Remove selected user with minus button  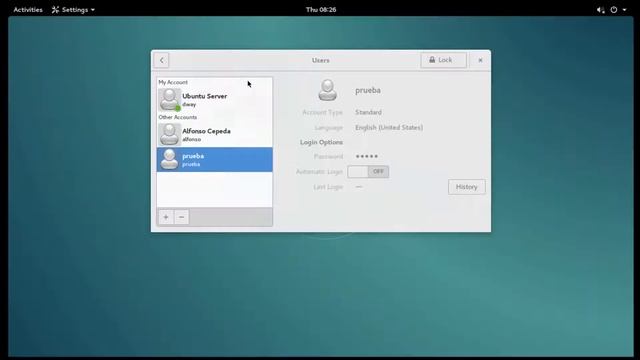181,217
